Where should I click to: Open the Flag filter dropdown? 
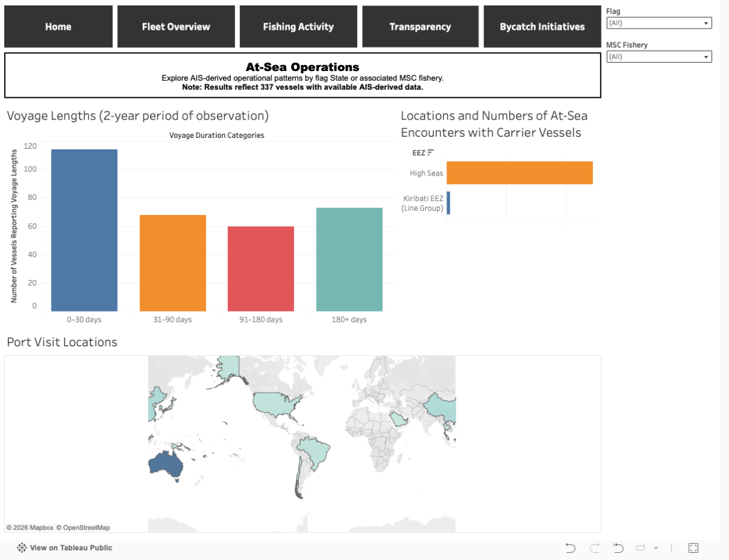point(659,23)
